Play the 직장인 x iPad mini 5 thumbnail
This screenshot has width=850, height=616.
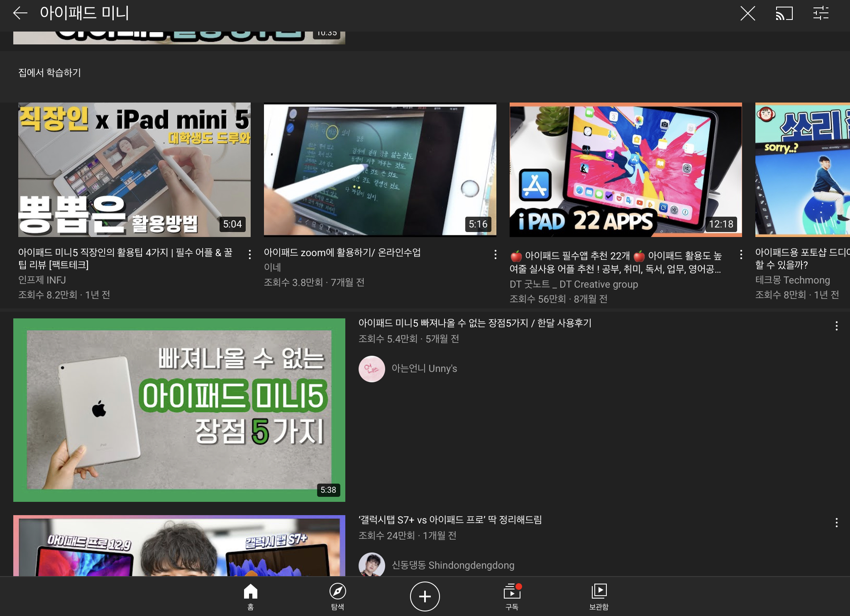(134, 170)
